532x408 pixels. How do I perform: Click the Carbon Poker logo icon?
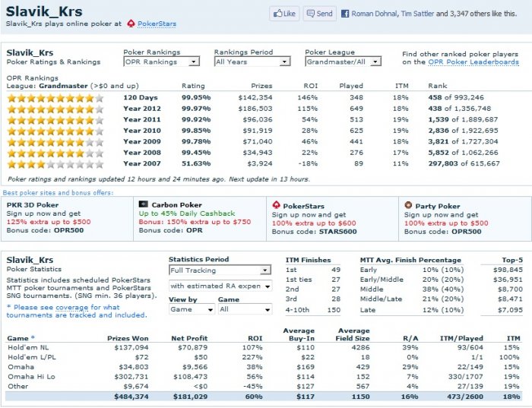[143, 204]
